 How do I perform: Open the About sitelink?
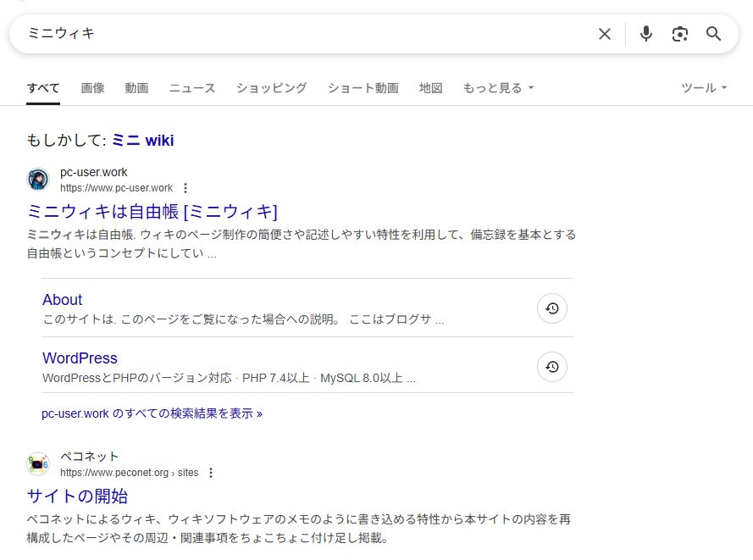click(63, 300)
